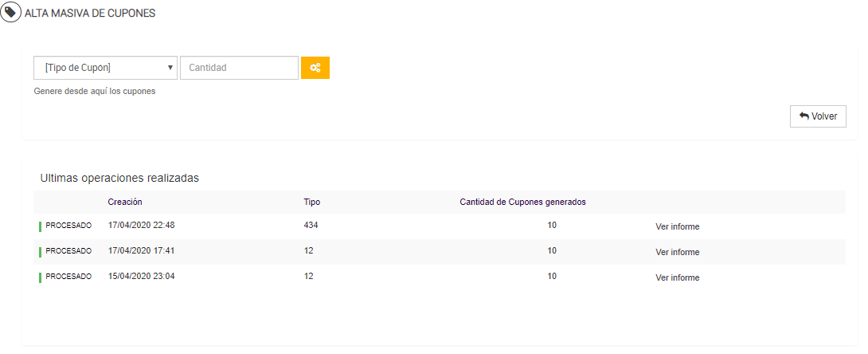Open the Tipo de Cupon dropdown
The width and height of the screenshot is (868, 354).
pyautogui.click(x=105, y=68)
